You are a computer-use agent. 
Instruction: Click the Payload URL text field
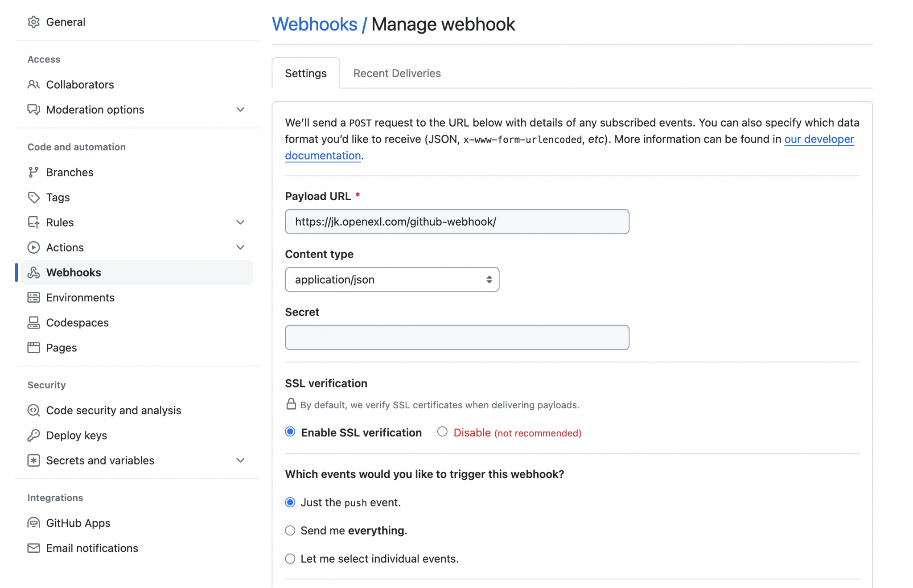[x=456, y=222]
